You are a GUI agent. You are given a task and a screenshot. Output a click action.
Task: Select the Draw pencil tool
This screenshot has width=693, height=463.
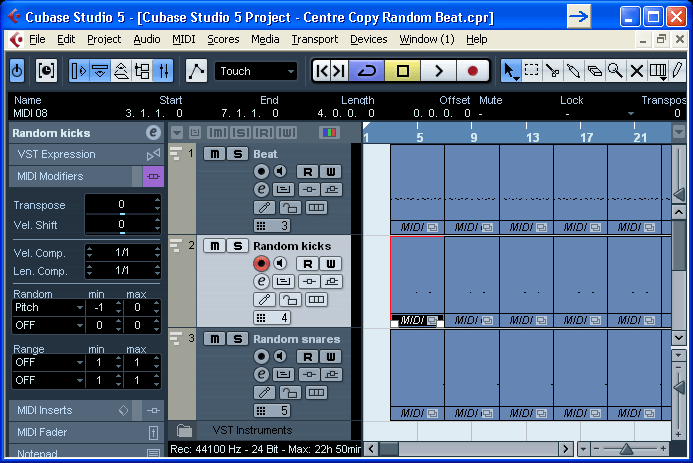677,71
